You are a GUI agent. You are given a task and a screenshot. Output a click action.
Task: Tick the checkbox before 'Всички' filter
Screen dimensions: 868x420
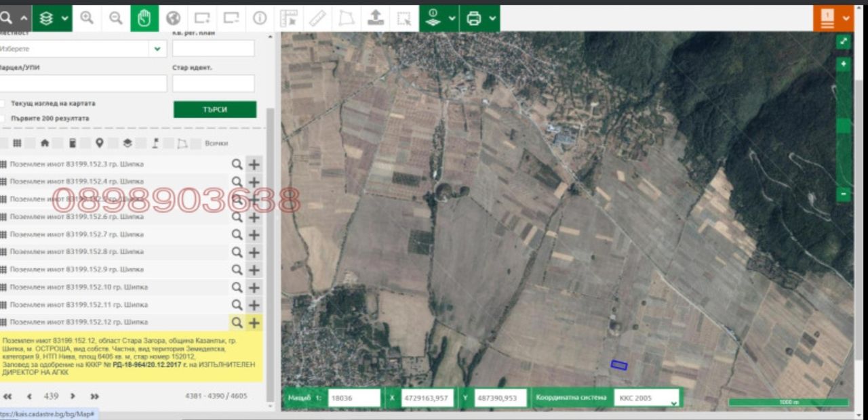[195, 144]
